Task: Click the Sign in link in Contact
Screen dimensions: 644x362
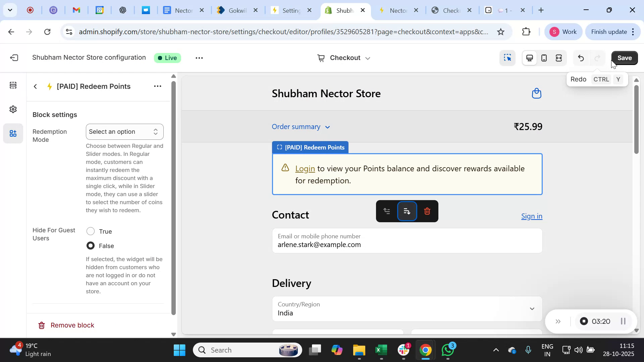Action: [532, 216]
